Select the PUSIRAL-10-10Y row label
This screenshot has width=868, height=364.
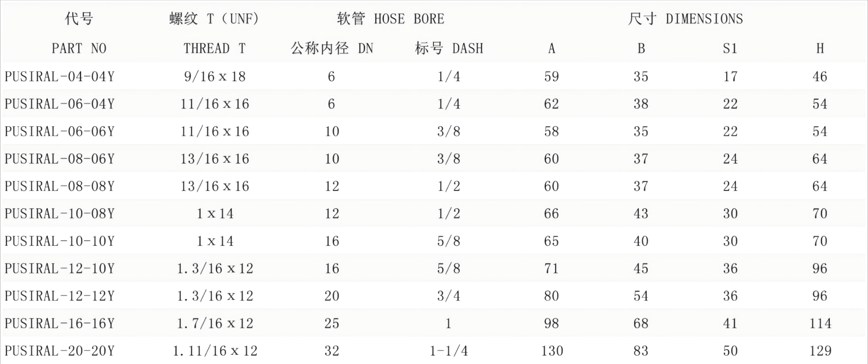[59, 241]
